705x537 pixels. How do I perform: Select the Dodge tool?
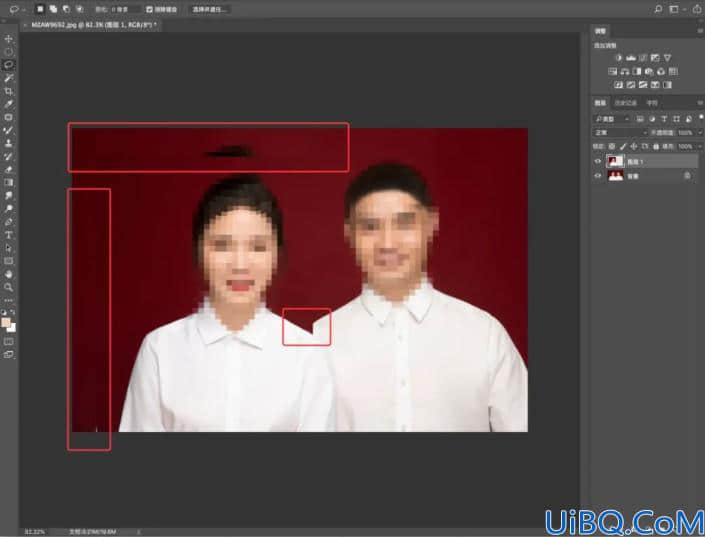(9, 209)
